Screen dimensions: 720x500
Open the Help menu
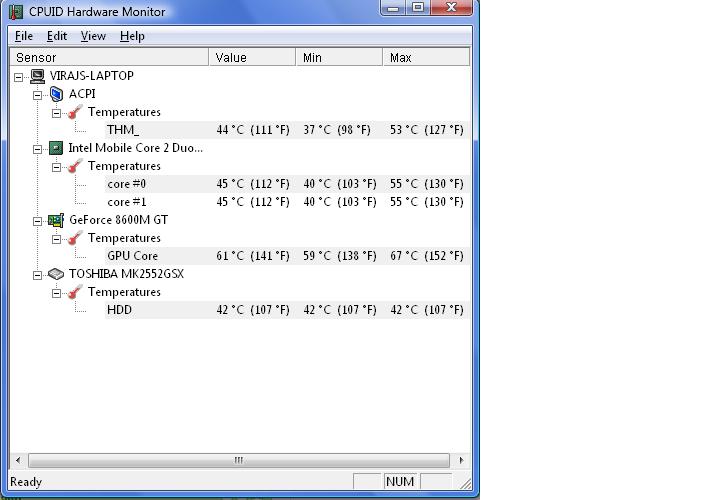click(x=132, y=36)
